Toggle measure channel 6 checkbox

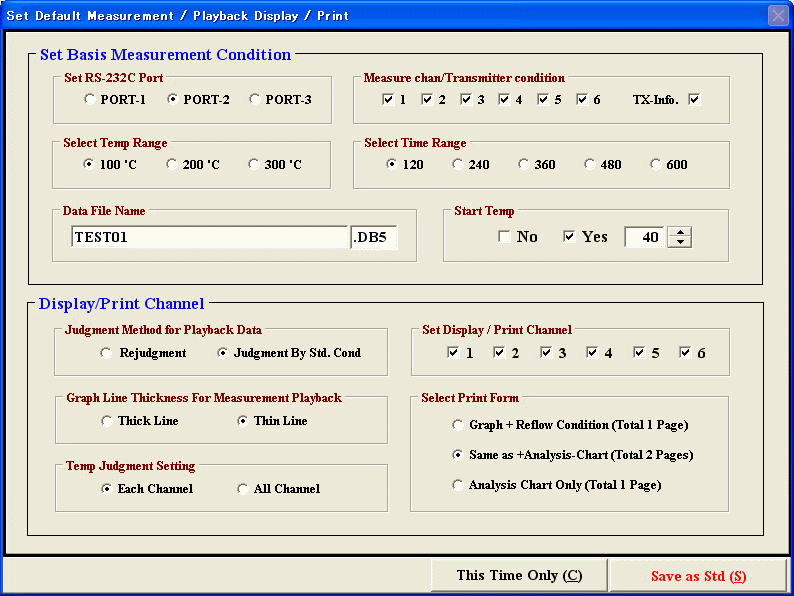[x=582, y=99]
